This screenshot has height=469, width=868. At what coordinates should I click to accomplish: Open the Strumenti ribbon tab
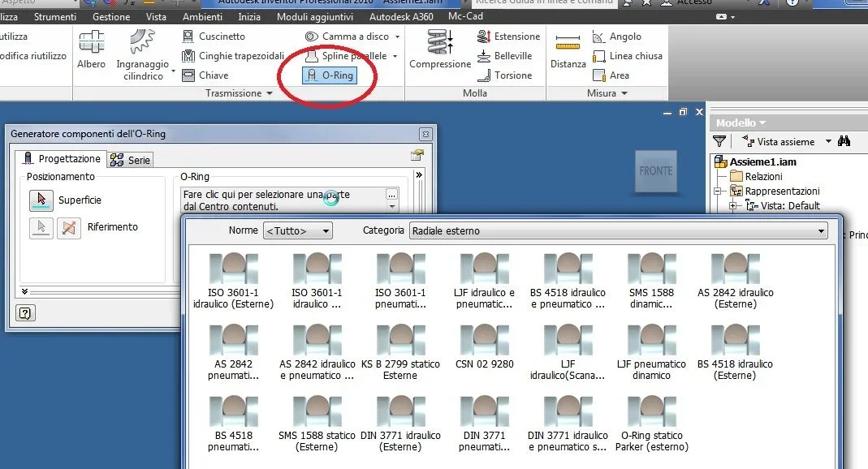(54, 17)
